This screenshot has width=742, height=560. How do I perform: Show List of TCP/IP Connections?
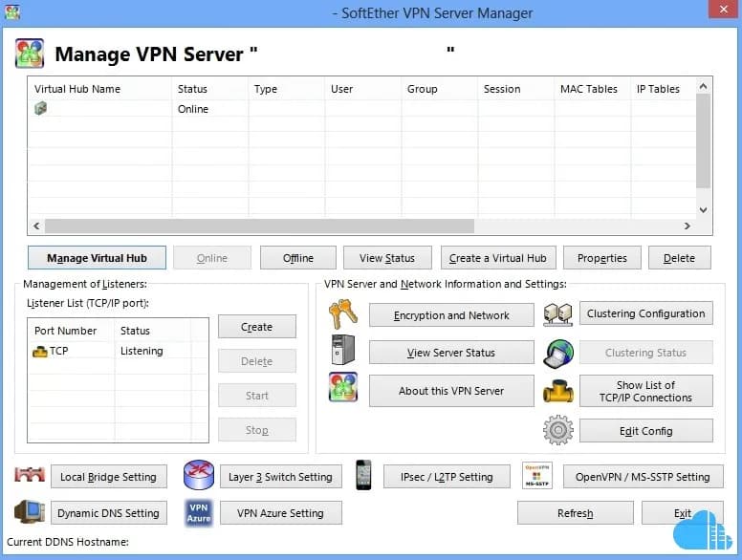click(x=646, y=391)
